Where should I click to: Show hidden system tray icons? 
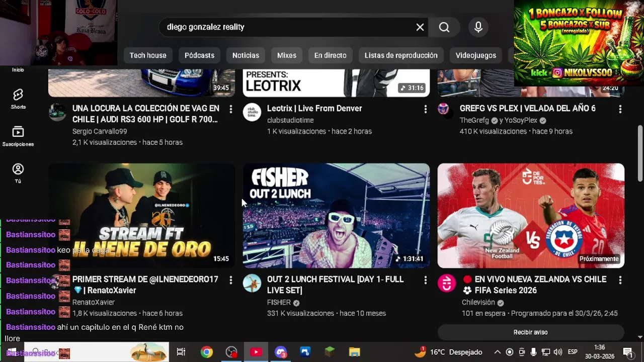(497, 352)
